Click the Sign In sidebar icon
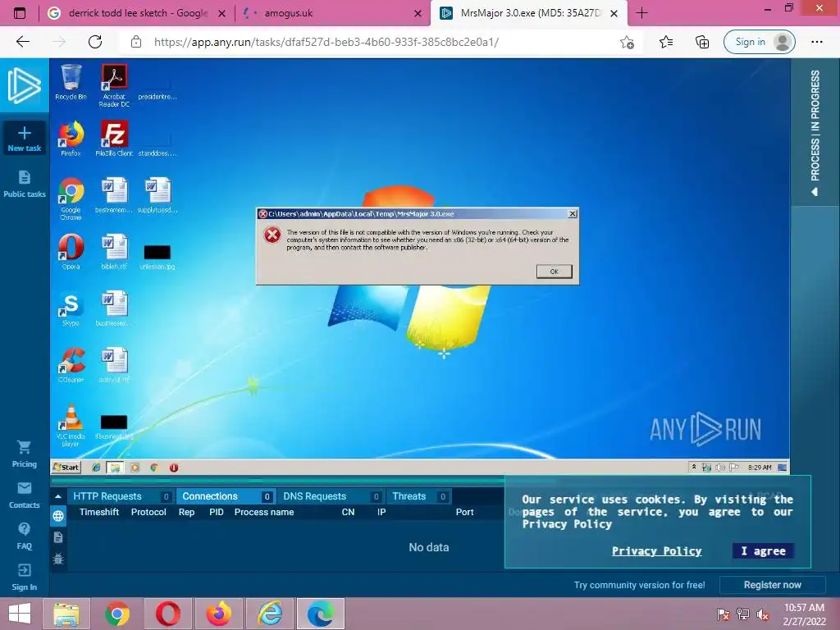Image resolution: width=840 pixels, height=630 pixels. (x=24, y=577)
